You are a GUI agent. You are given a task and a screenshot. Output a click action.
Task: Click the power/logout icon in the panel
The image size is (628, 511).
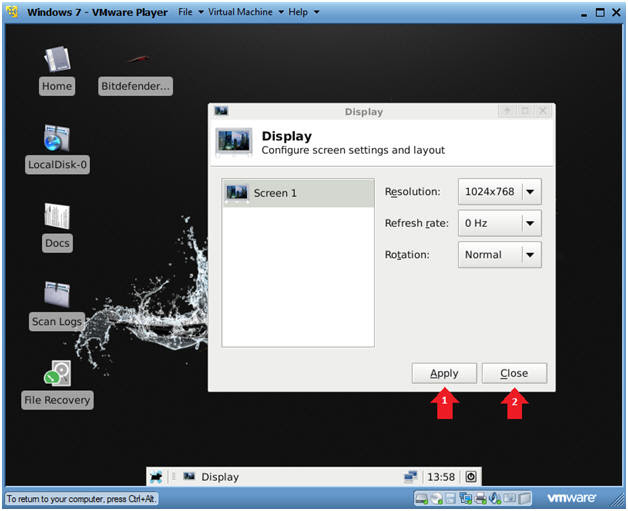click(x=471, y=477)
